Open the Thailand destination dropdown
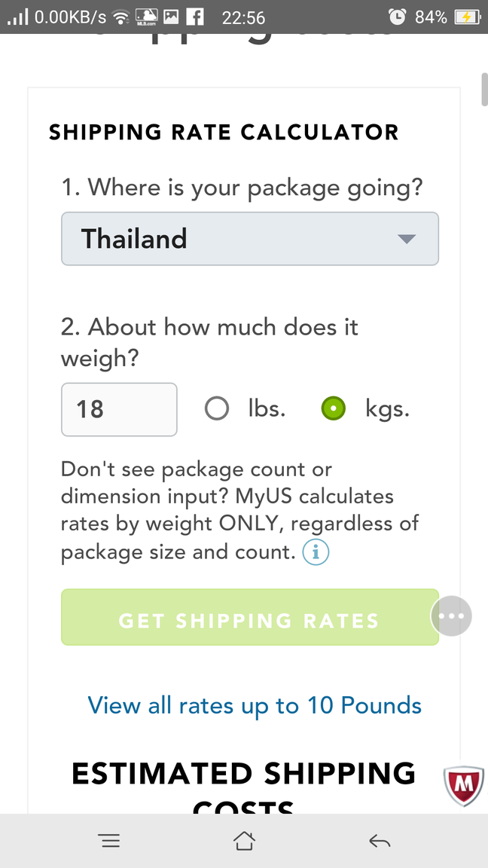 250,239
